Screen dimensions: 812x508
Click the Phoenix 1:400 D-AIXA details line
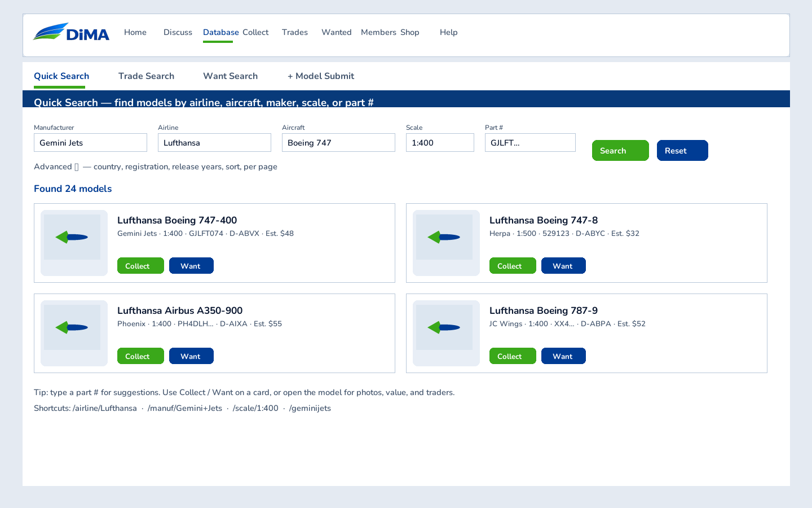pyautogui.click(x=200, y=323)
